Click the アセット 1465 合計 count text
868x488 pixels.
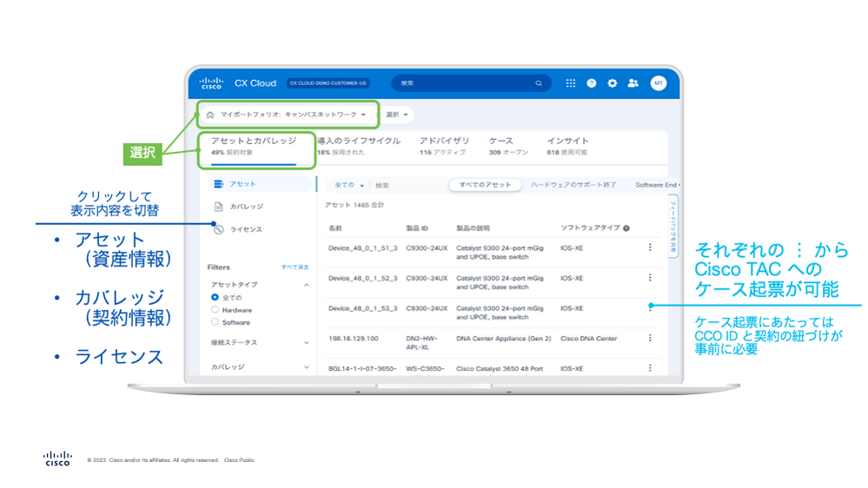354,205
